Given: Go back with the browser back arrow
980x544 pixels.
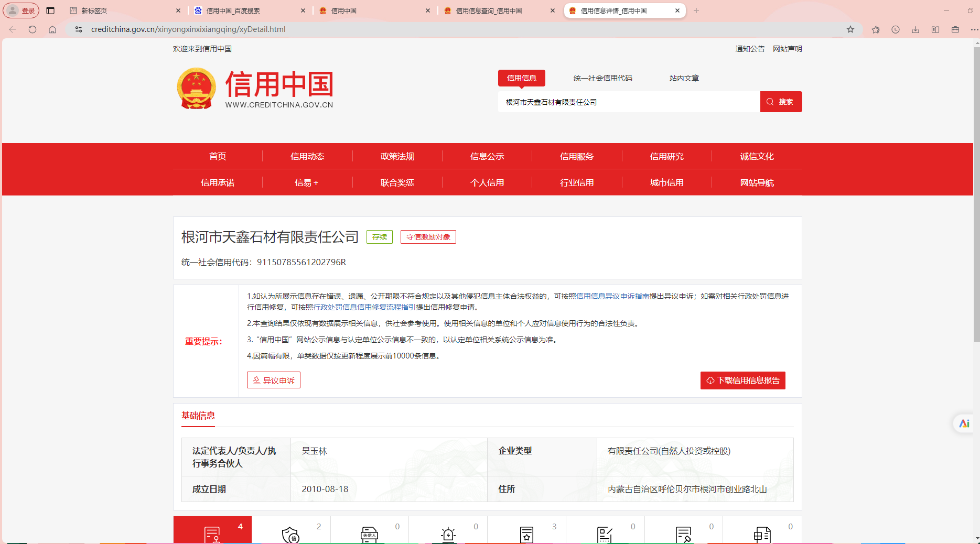Looking at the screenshot, I should pos(12,29).
